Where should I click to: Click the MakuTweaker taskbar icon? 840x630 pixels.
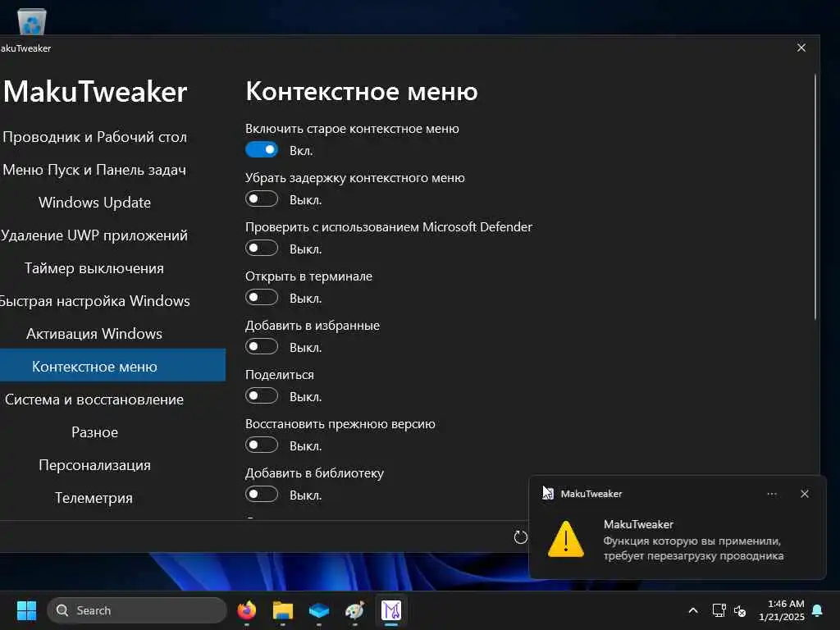coord(391,610)
